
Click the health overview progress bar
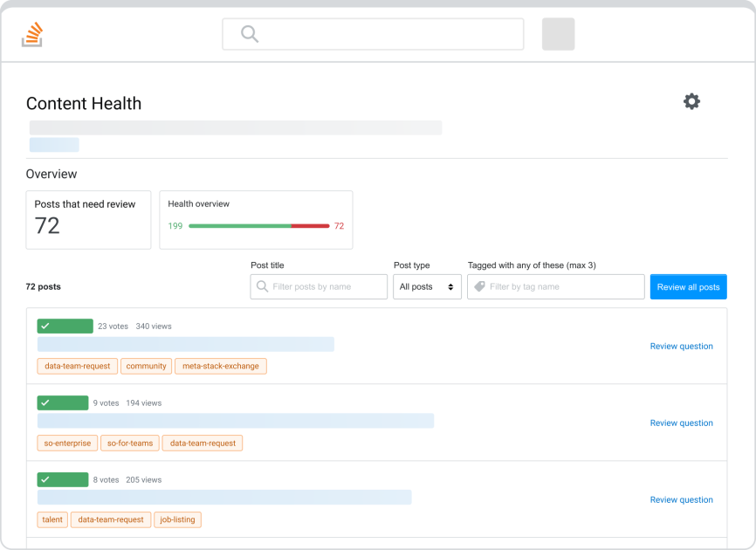[259, 225]
